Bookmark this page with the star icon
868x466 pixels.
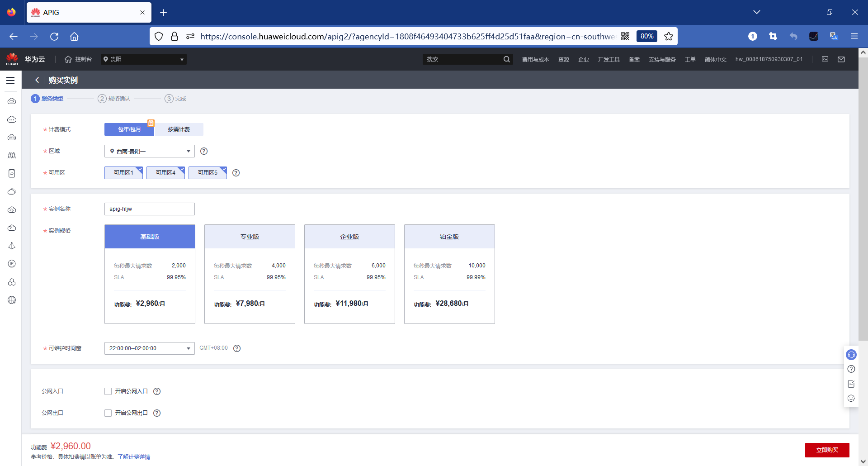point(669,36)
